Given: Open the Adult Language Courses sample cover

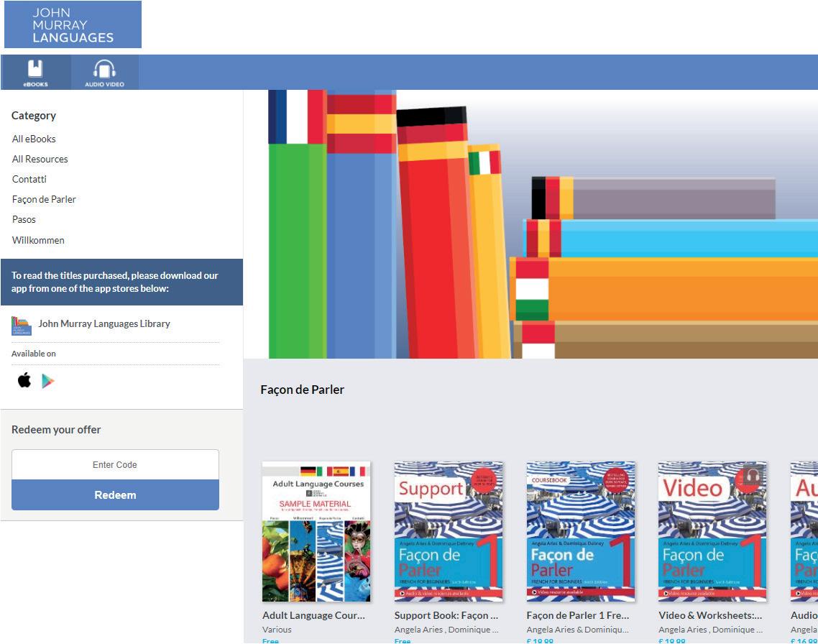Looking at the screenshot, I should coord(316,531).
